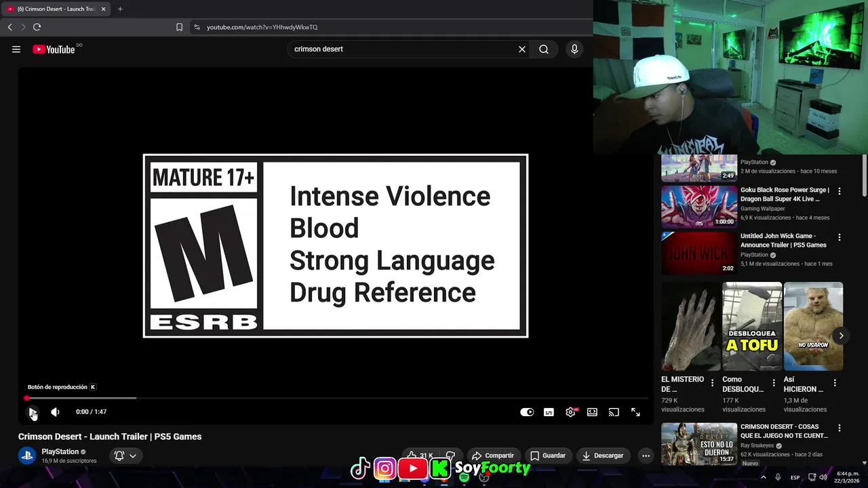Open the taskbar volume speaker icon
The image size is (868, 488).
tap(823, 477)
